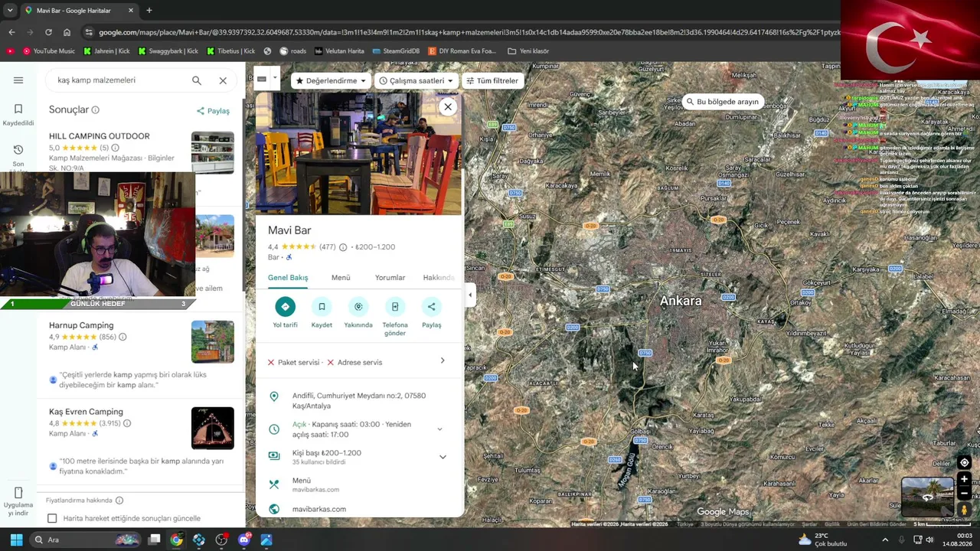The height and width of the screenshot is (551, 980).
Task: Open the Yeni klasör bookmarks folder
Action: click(528, 51)
